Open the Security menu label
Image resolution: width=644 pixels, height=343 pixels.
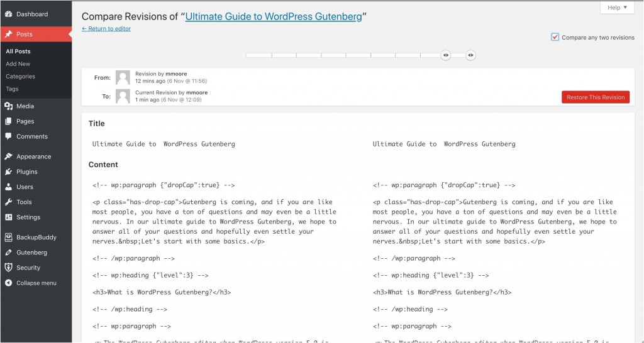[x=28, y=268]
